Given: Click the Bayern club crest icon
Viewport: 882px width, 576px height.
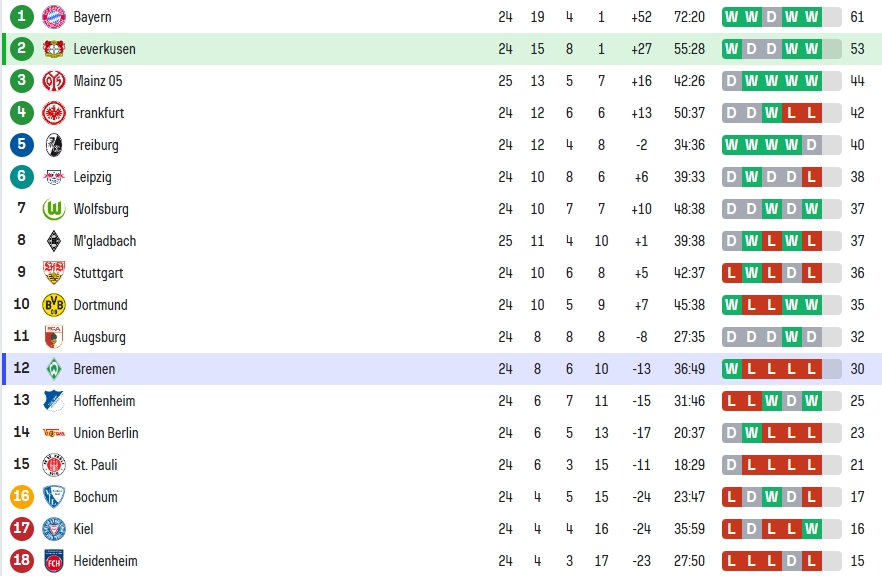Looking at the screenshot, I should click(54, 17).
